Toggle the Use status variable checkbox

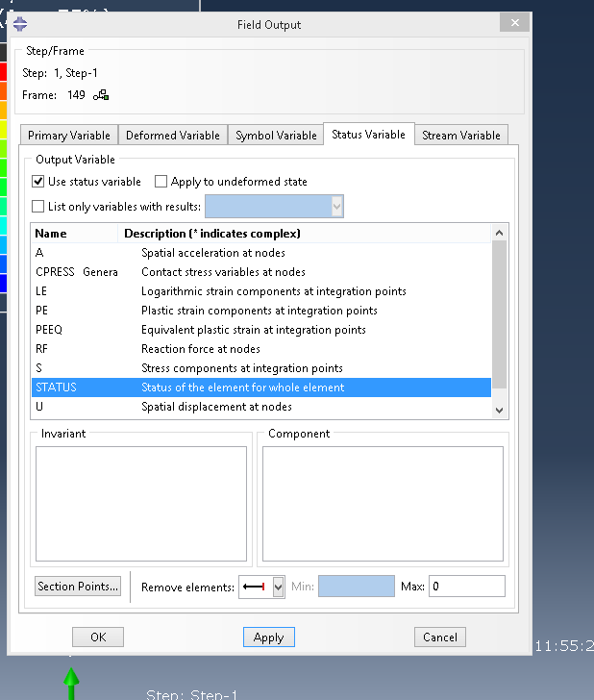coord(37,181)
